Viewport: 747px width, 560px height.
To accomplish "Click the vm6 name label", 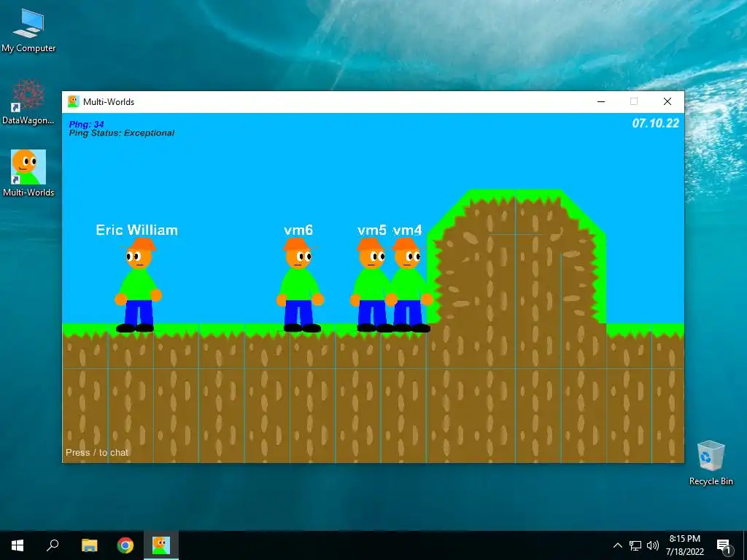I will pos(298,230).
